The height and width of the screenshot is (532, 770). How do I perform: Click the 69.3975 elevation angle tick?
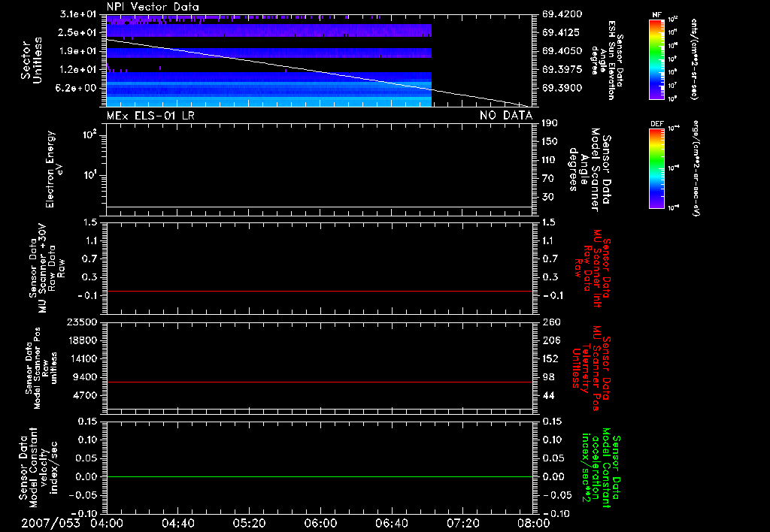tap(562, 70)
